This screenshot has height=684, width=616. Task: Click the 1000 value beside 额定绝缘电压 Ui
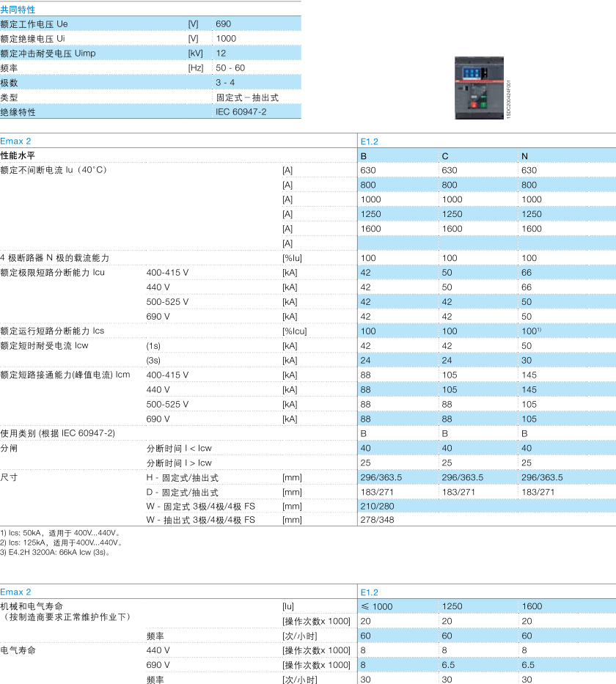click(226, 39)
